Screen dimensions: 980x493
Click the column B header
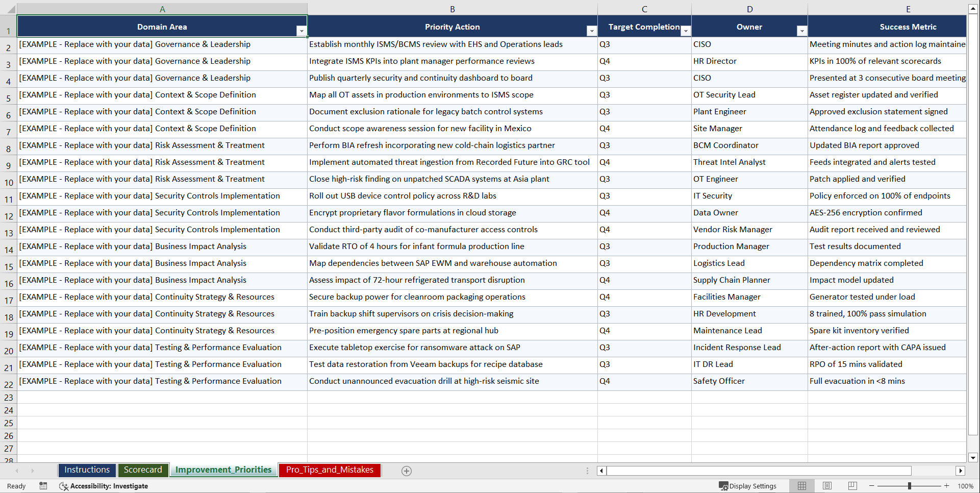tap(453, 9)
